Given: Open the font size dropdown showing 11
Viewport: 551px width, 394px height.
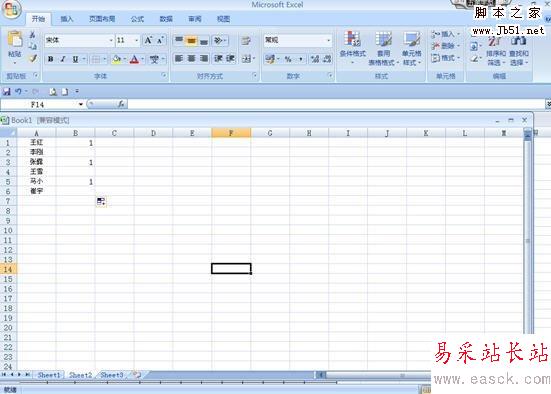Looking at the screenshot, I should 137,40.
